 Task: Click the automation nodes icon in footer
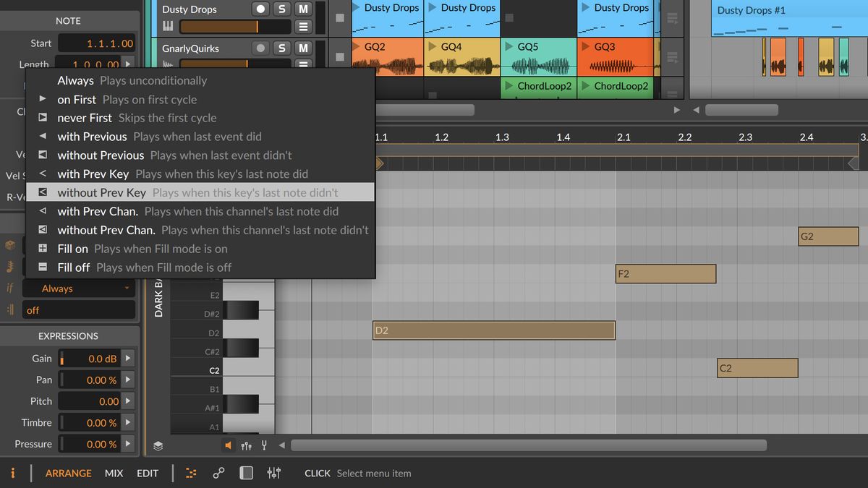click(218, 473)
